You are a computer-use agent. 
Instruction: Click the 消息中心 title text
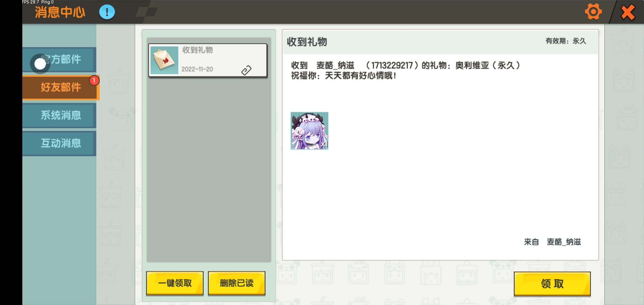60,12
